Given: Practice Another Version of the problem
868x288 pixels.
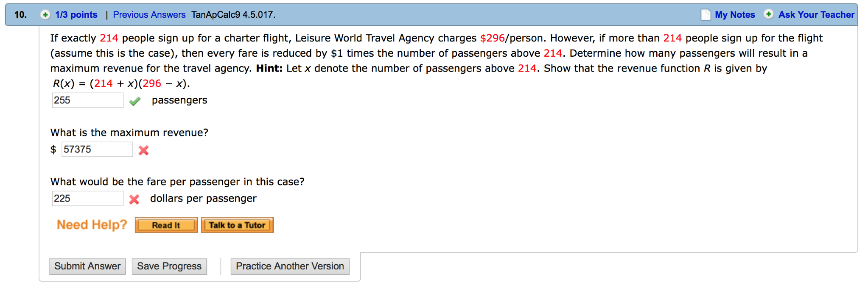Looking at the screenshot, I should click(x=290, y=266).
